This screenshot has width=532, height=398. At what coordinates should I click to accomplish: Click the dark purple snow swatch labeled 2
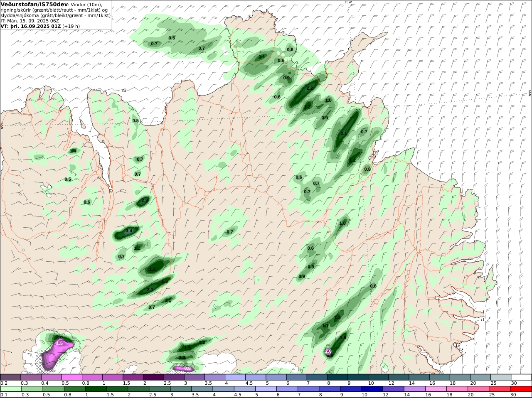[154, 377]
